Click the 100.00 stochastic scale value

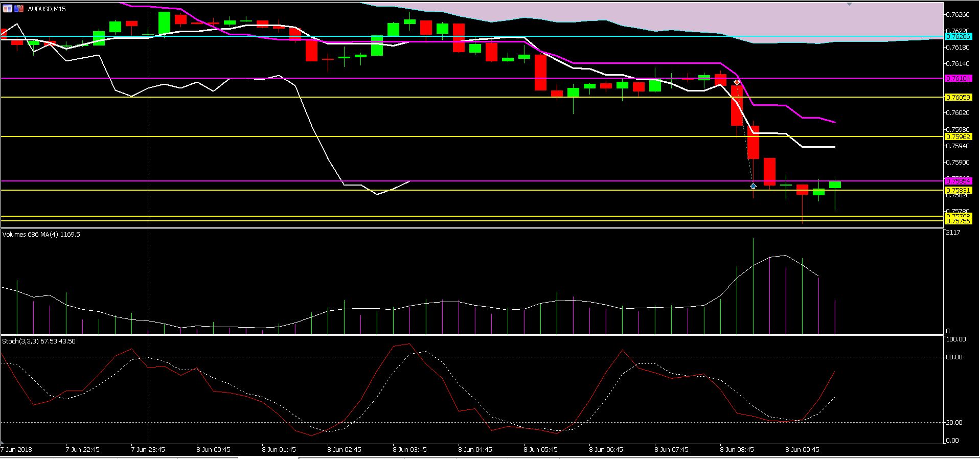tap(956, 339)
